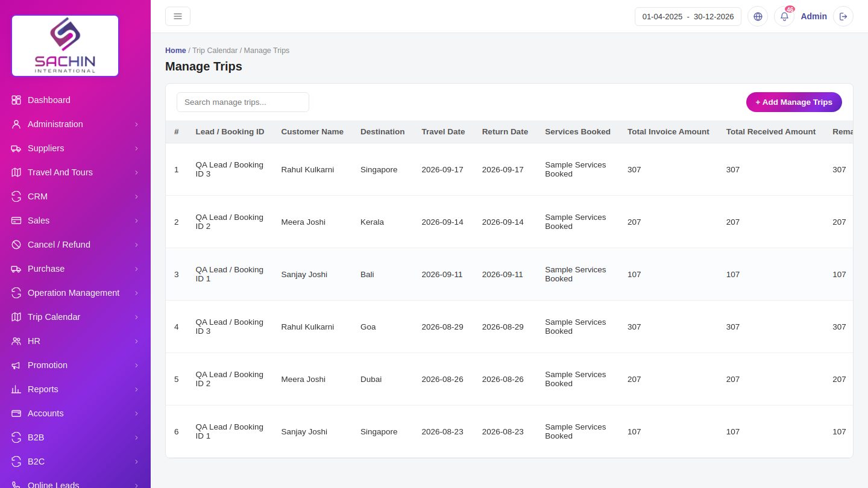Click the Reports bar chart icon
The image size is (868, 488).
[x=16, y=389]
